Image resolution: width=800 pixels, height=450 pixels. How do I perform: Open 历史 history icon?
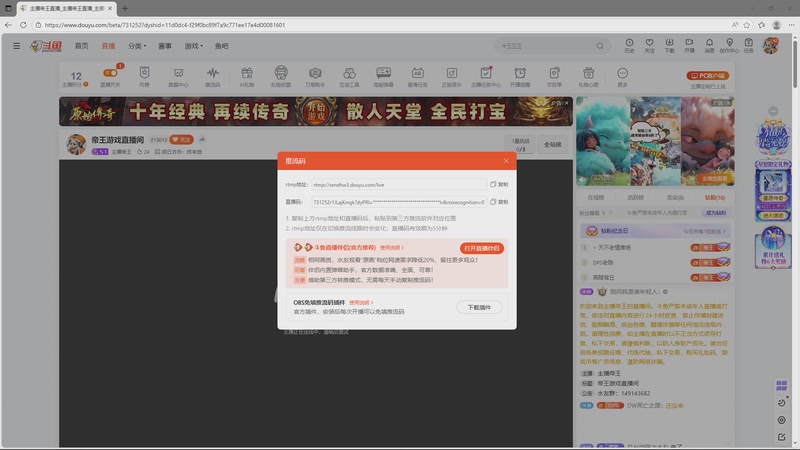629,45
